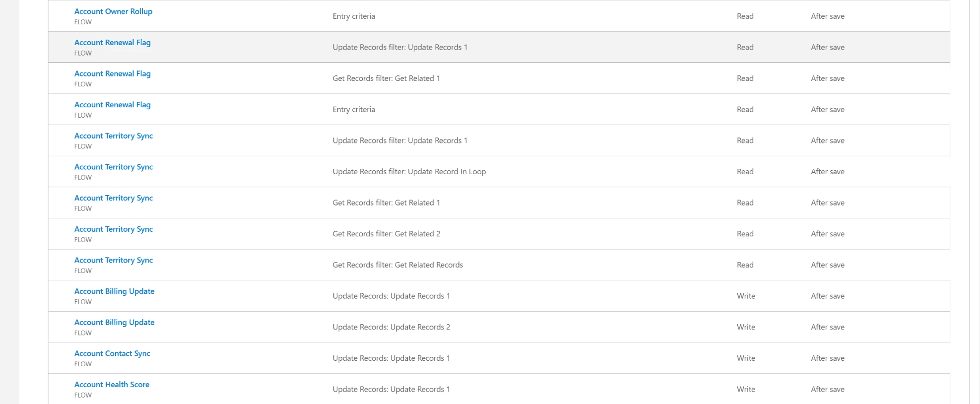This screenshot has width=980, height=404.
Task: Open the Account Contact Sync flow link
Action: click(112, 353)
